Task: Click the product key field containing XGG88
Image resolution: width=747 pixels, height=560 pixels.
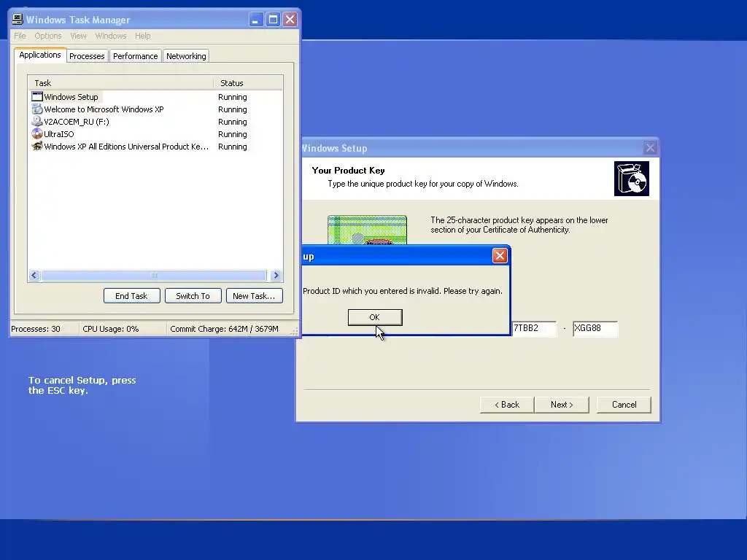Action: click(x=595, y=329)
